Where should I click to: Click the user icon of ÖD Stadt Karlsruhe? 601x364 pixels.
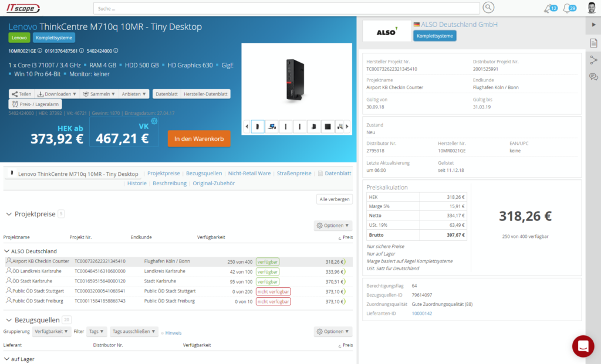8,281
